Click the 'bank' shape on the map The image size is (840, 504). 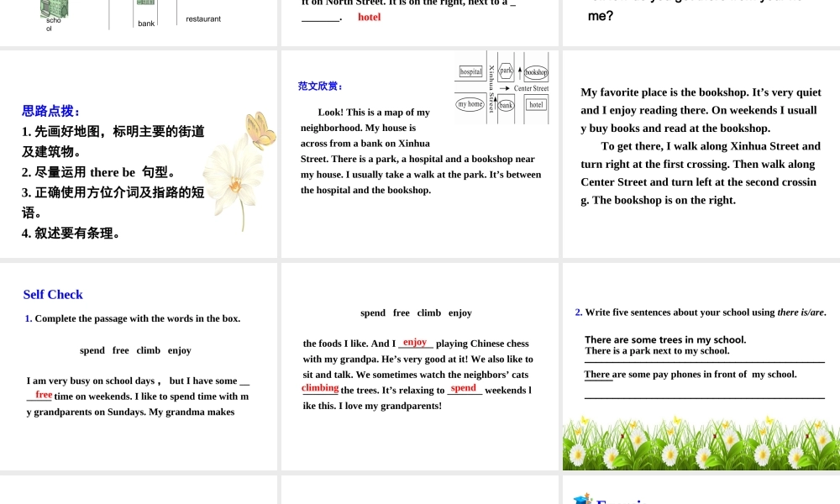coord(506,106)
